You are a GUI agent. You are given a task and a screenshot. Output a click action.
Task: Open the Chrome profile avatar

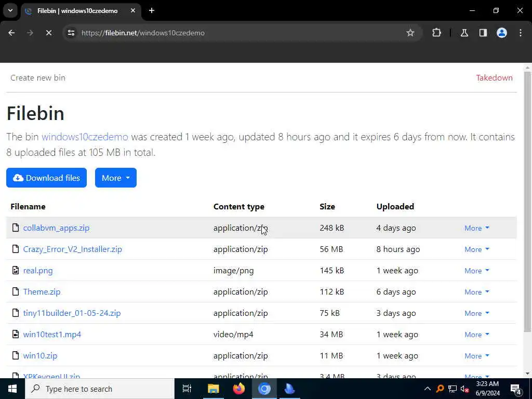(x=502, y=33)
